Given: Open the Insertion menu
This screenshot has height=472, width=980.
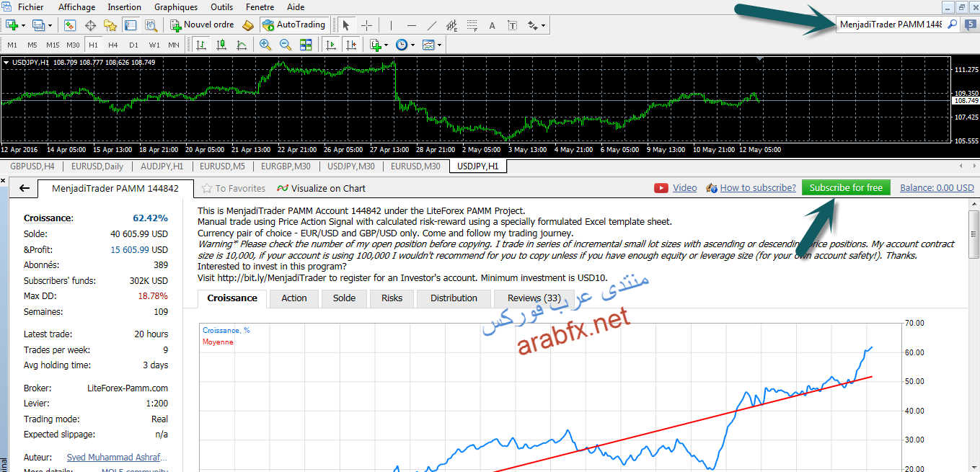Looking at the screenshot, I should point(124,7).
